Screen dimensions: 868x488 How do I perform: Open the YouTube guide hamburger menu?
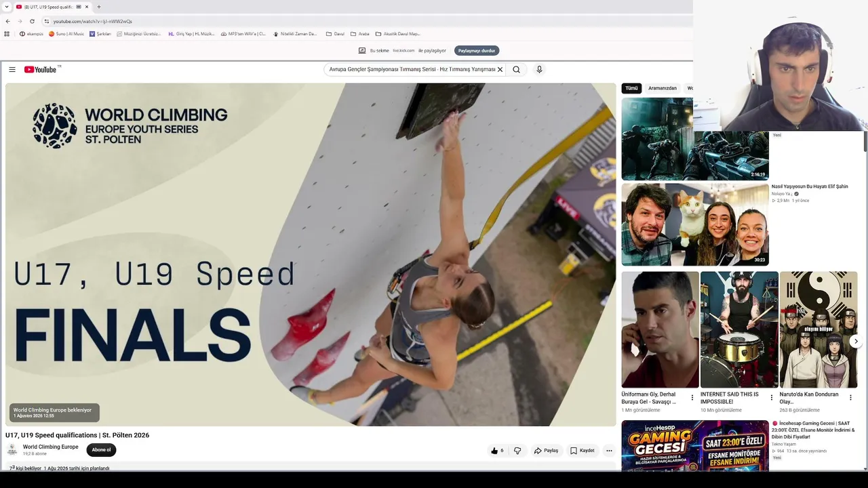(12, 69)
